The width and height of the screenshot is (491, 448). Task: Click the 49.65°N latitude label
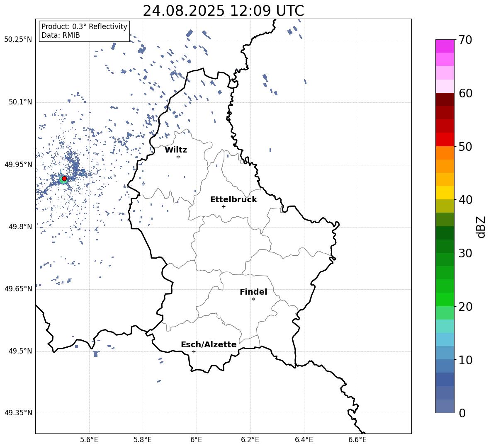click(x=18, y=288)
